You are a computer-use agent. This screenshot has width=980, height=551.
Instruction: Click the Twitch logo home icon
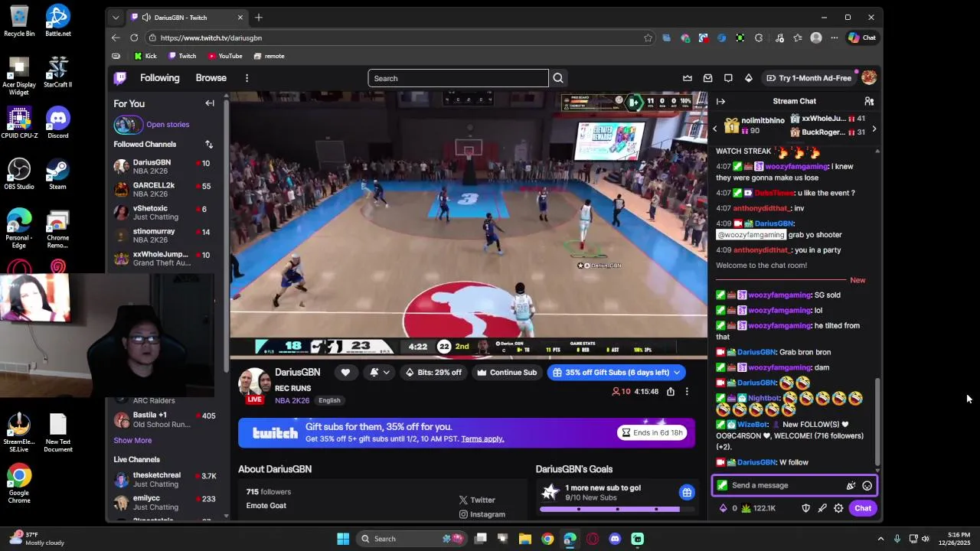(120, 78)
